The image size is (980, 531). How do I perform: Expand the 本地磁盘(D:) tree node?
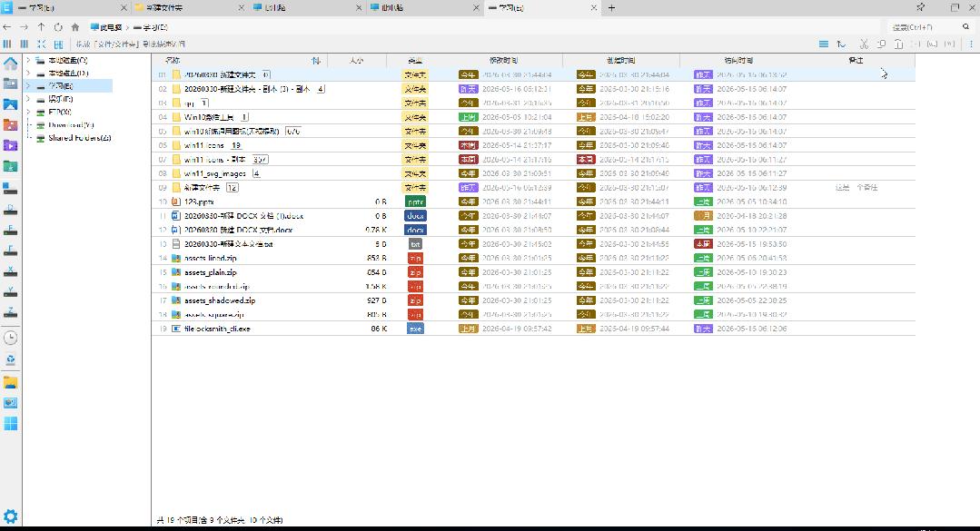tap(28, 74)
